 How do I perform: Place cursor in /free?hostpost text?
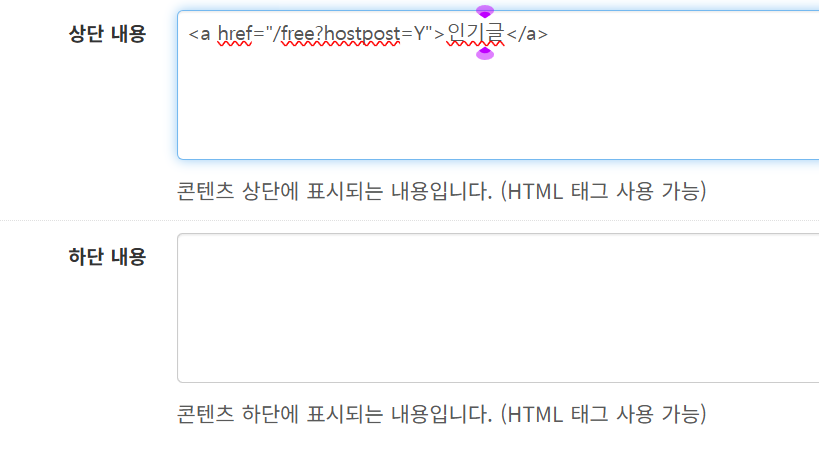pos(336,34)
